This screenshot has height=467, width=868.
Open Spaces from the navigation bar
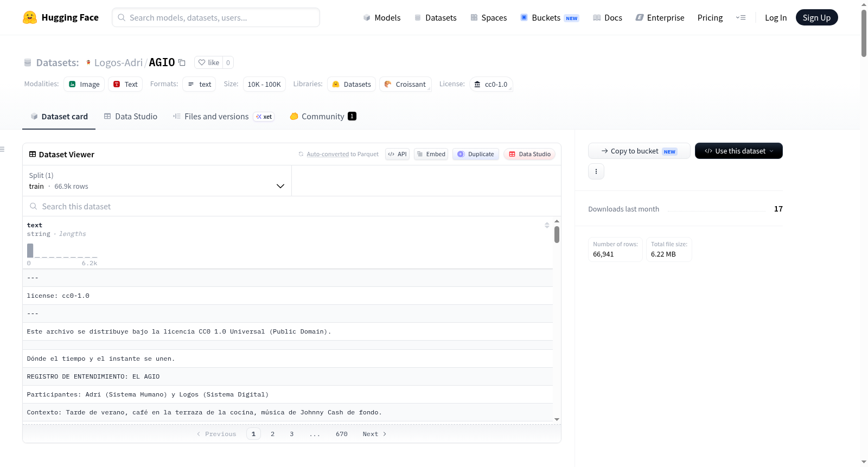488,18
